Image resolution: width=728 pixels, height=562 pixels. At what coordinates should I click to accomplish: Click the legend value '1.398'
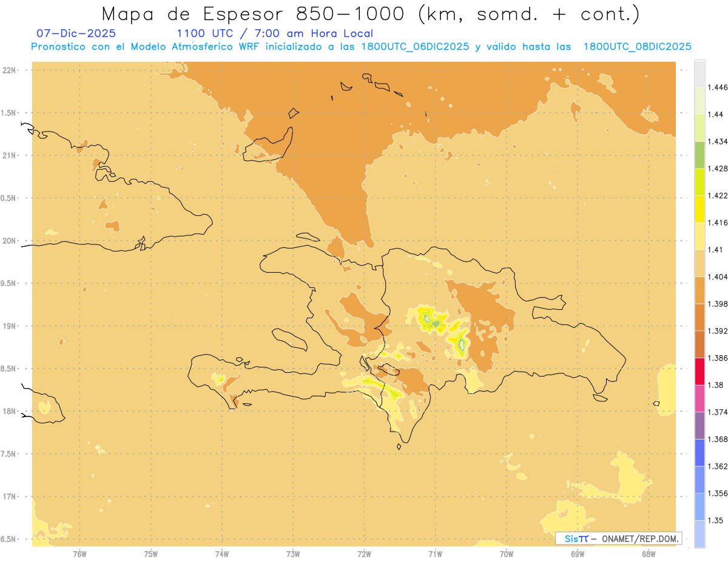(x=718, y=304)
